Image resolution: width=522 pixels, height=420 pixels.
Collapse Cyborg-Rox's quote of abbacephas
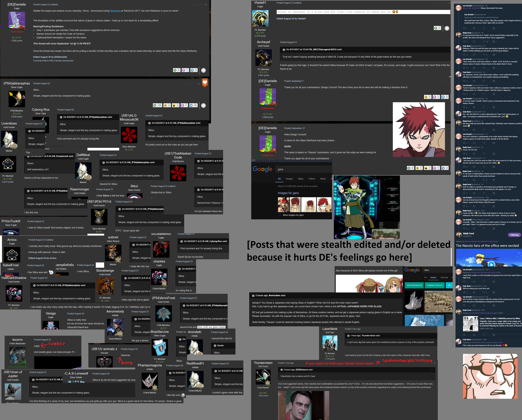click(61, 117)
